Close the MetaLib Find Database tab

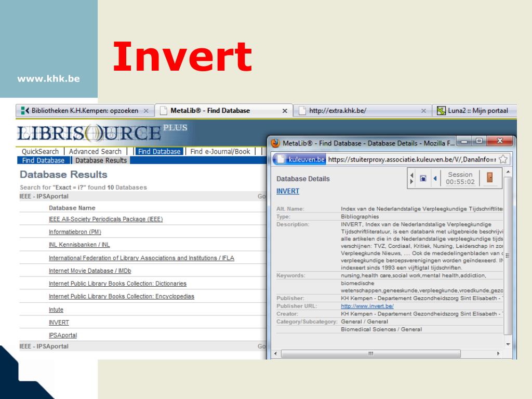tap(285, 111)
